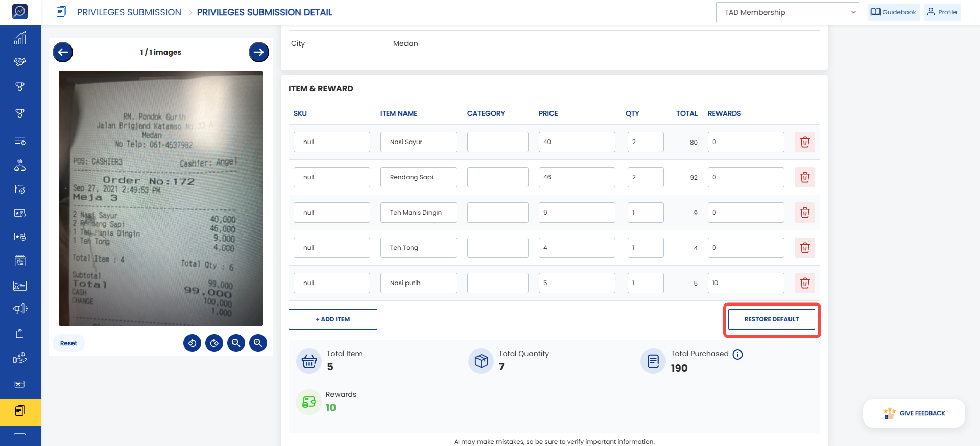
Task: Click the city value Medan
Action: tap(405, 43)
